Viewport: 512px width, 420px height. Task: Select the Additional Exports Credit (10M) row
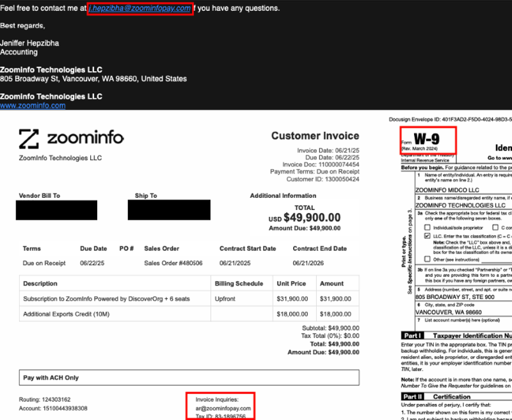[x=189, y=314]
